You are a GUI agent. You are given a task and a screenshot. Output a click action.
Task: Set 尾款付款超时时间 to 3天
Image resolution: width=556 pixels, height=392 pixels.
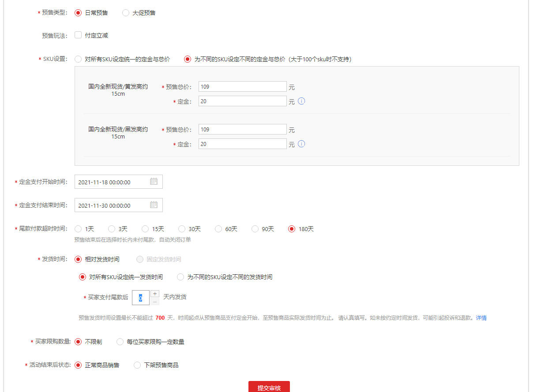pyautogui.click(x=112, y=229)
